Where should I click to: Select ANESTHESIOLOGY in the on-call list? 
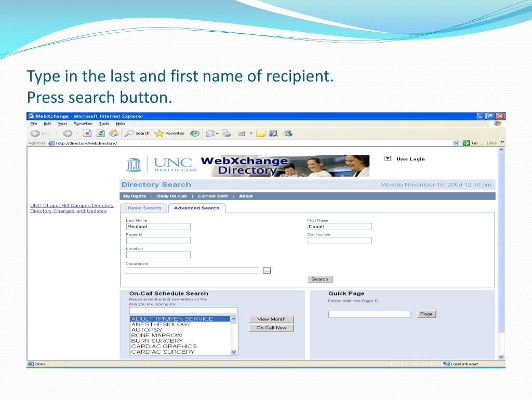pos(180,324)
